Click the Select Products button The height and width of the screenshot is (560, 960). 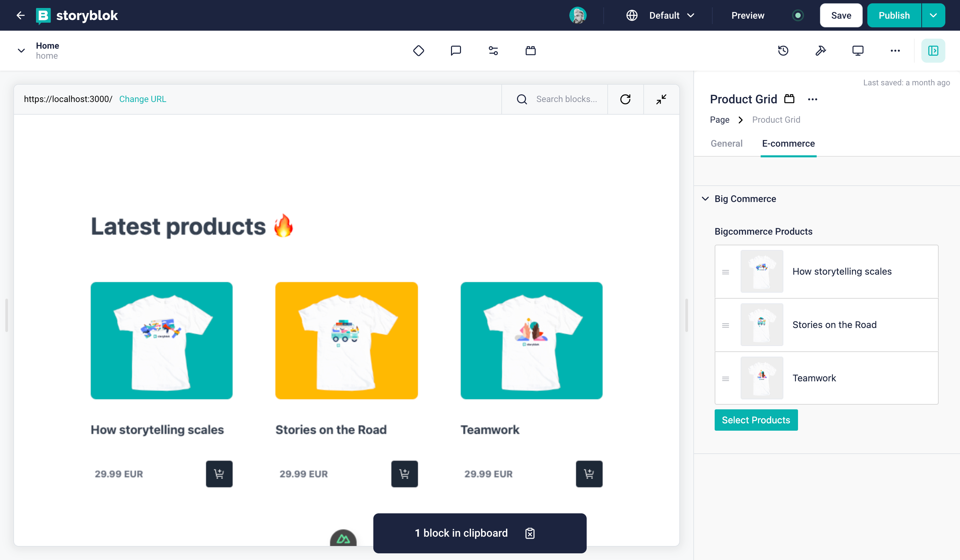coord(756,420)
